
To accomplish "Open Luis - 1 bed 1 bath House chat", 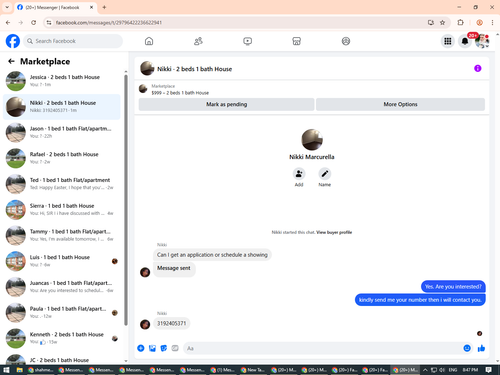I will (x=62, y=261).
